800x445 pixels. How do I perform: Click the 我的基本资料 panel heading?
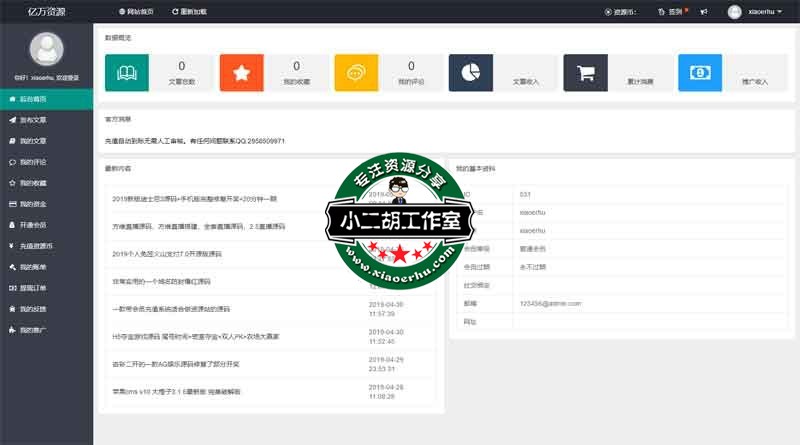pos(476,168)
